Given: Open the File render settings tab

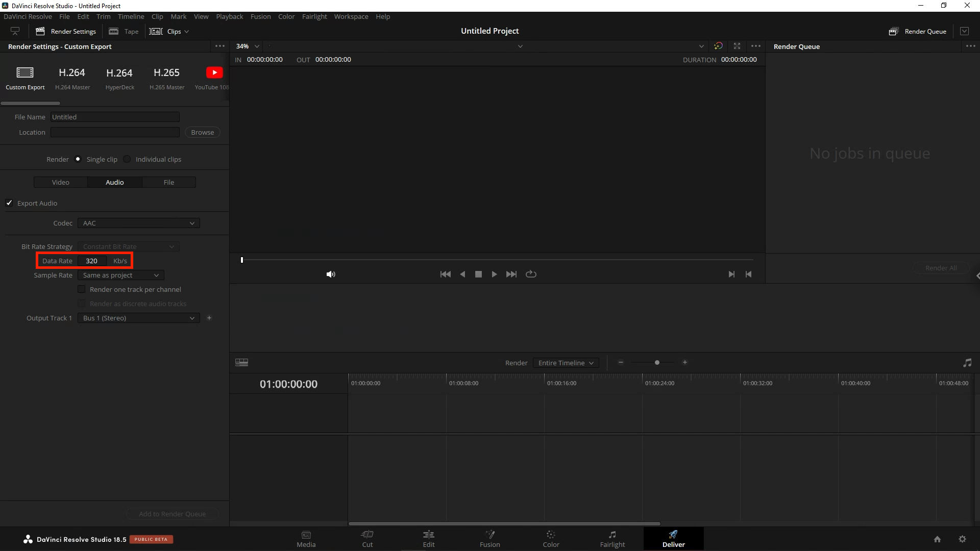Looking at the screenshot, I should (x=169, y=182).
